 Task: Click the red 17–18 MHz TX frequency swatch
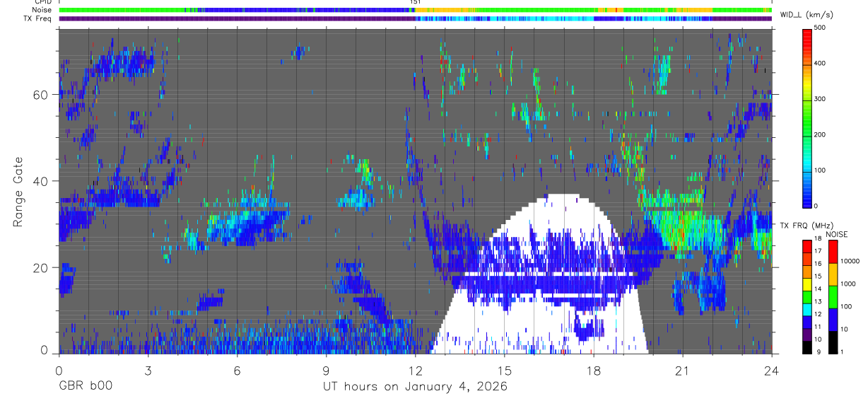[x=807, y=246]
